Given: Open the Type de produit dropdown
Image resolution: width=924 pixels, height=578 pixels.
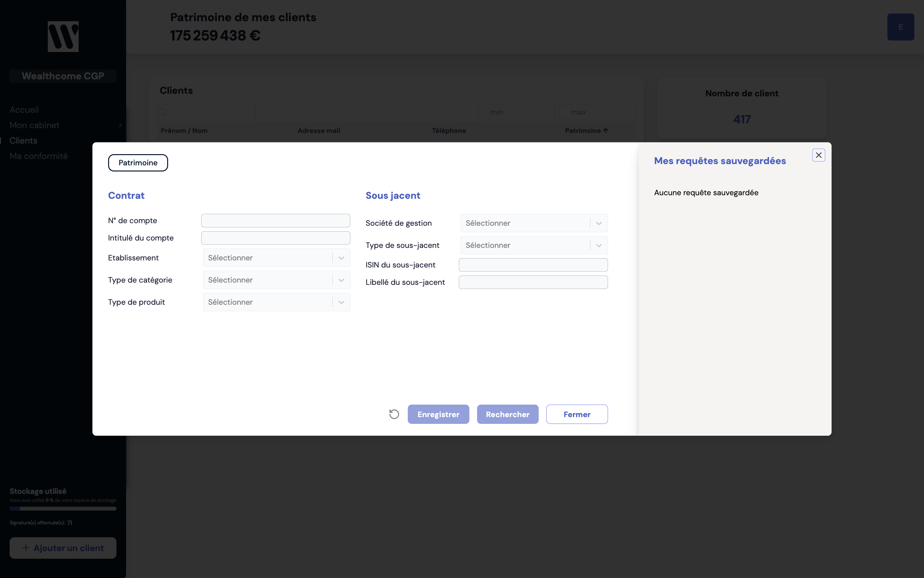Looking at the screenshot, I should tap(277, 302).
